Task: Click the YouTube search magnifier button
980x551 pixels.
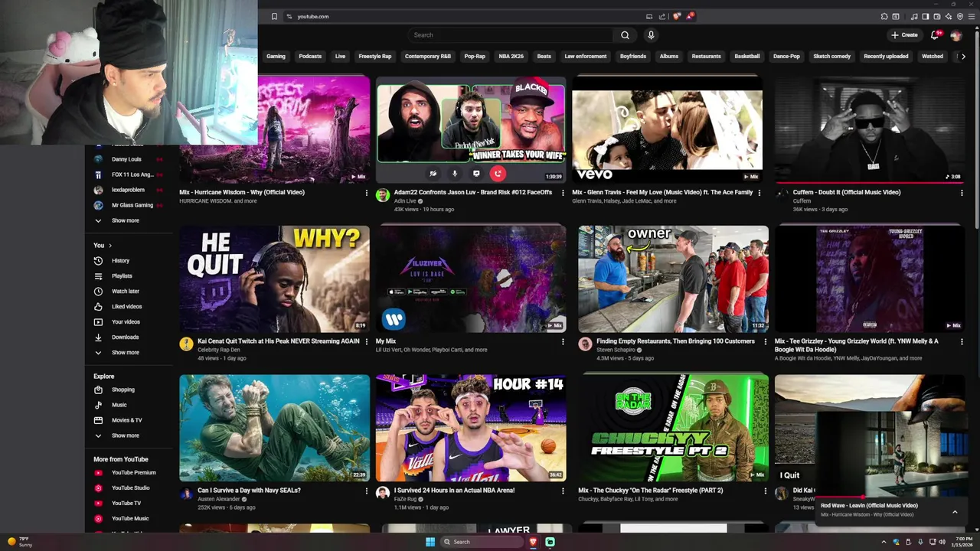Action: click(625, 35)
